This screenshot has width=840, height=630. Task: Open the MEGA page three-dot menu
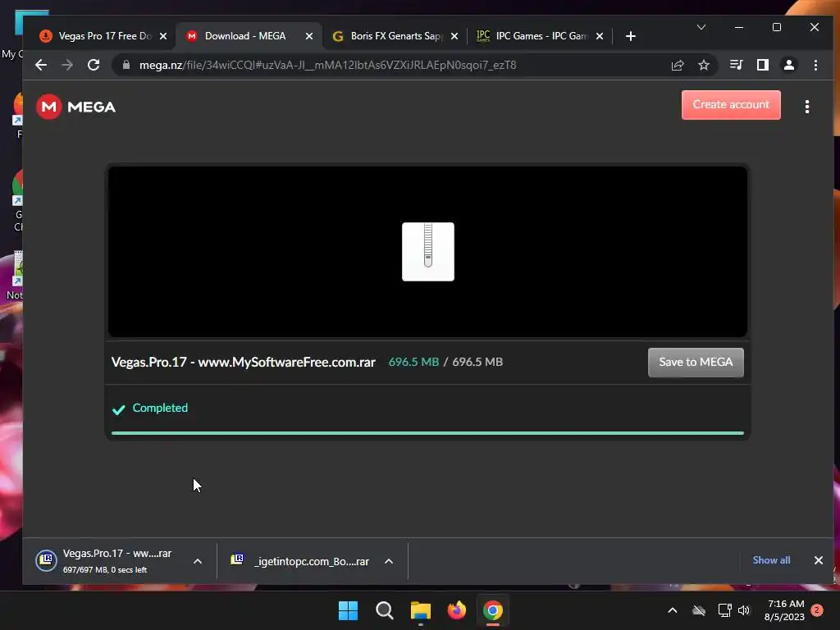tap(807, 107)
